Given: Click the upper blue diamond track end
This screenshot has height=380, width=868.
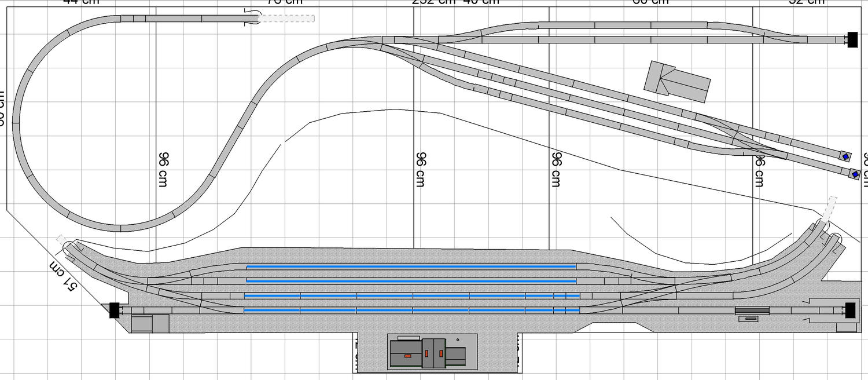Looking at the screenshot, I should [x=845, y=156].
